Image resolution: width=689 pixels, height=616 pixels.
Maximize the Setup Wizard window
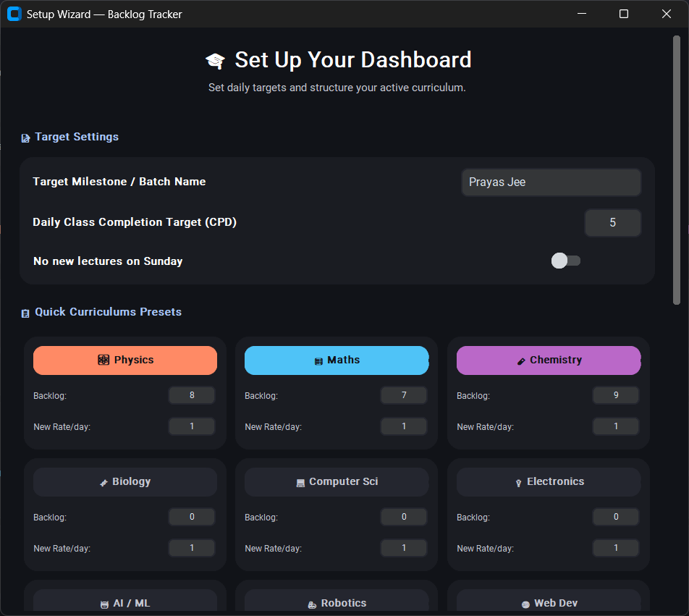point(624,14)
